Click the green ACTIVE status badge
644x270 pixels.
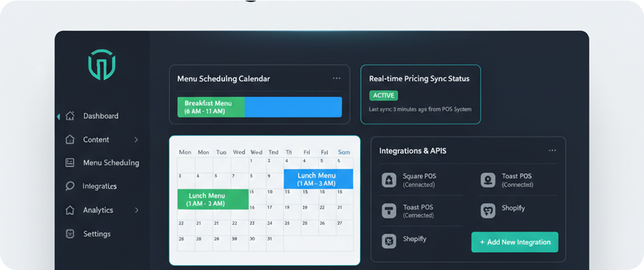coord(383,96)
